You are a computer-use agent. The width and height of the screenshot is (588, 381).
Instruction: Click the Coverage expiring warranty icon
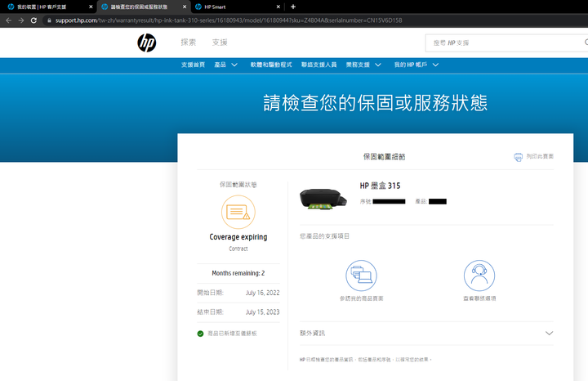click(238, 212)
